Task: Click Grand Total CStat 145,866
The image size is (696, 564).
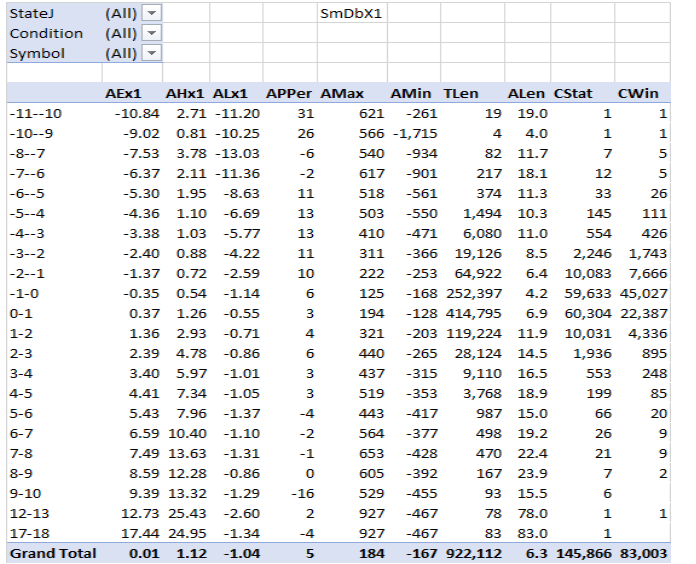Action: (584, 554)
